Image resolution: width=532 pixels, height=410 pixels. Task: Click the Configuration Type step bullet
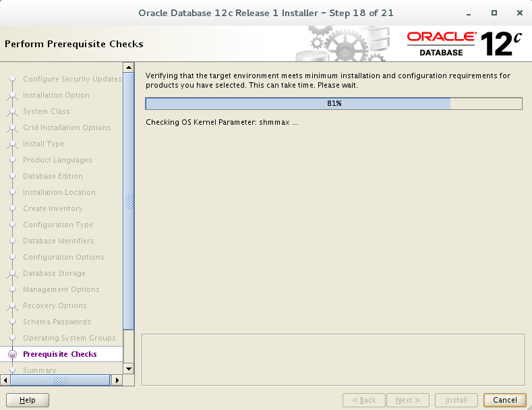[x=13, y=225]
